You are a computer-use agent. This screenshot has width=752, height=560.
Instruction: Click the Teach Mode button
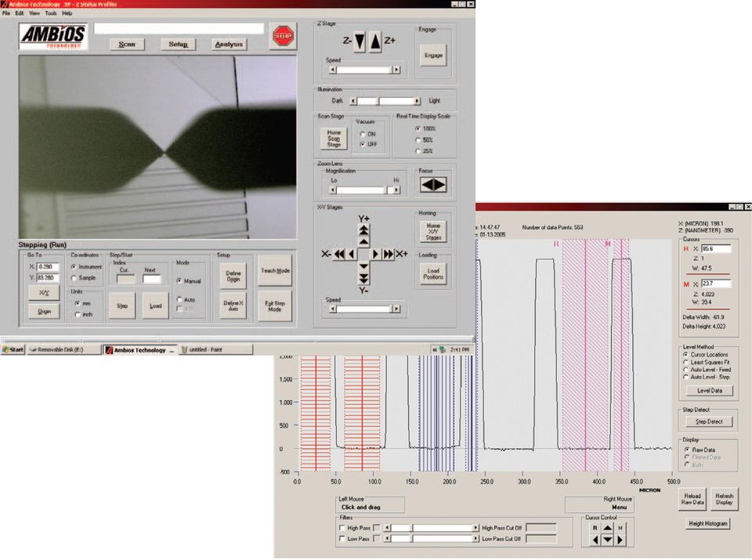tap(275, 270)
